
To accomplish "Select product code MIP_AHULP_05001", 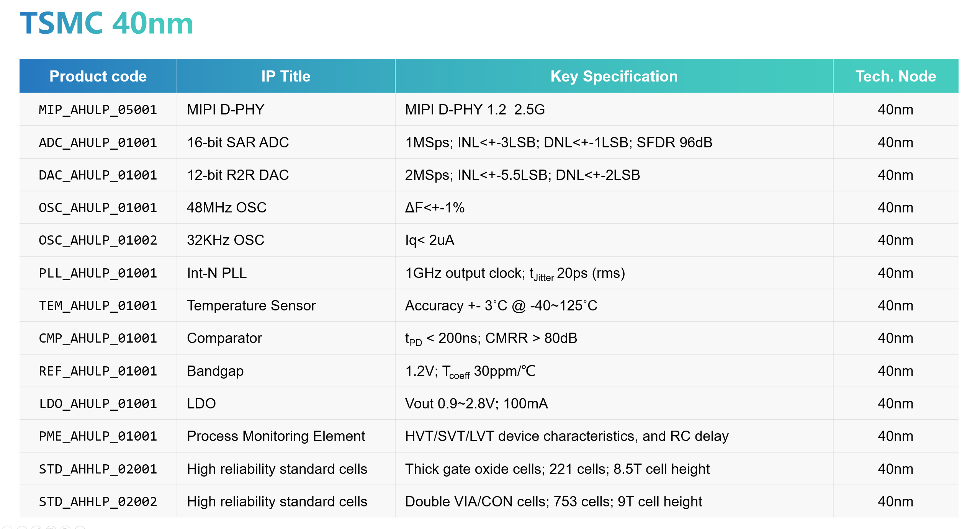I will tap(98, 110).
